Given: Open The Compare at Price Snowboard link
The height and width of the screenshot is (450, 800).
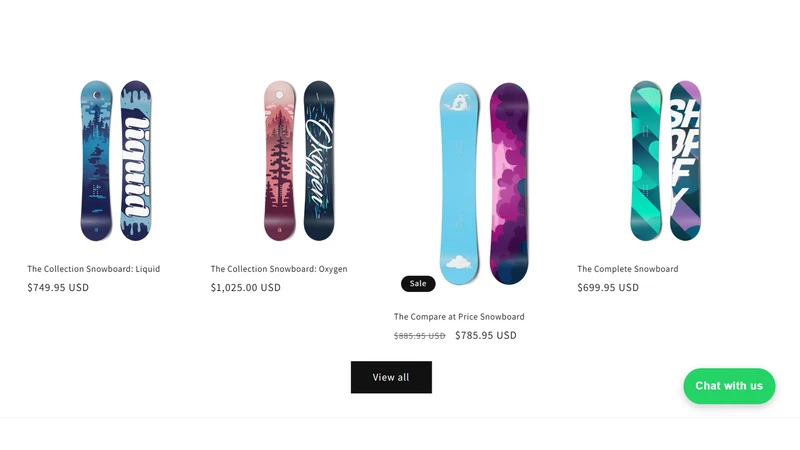Looking at the screenshot, I should point(459,317).
